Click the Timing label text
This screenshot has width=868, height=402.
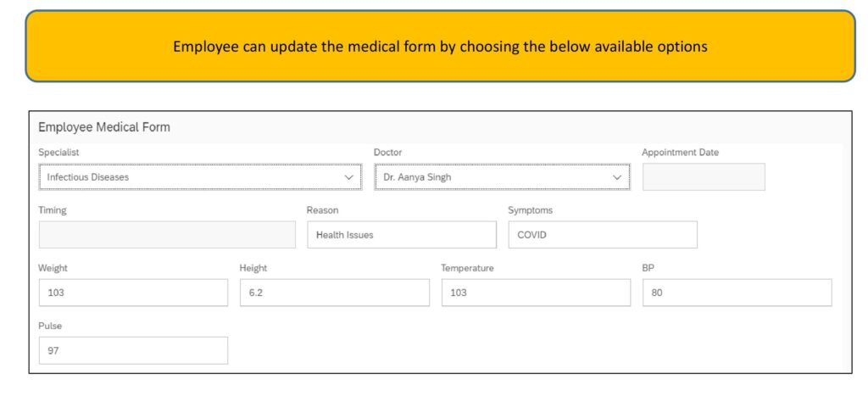(x=52, y=210)
